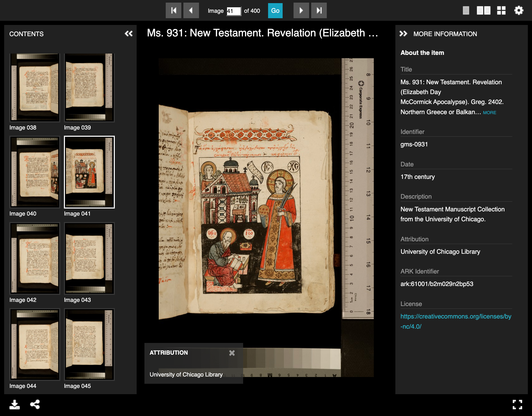Open thumbnail Image 038

coord(35,88)
